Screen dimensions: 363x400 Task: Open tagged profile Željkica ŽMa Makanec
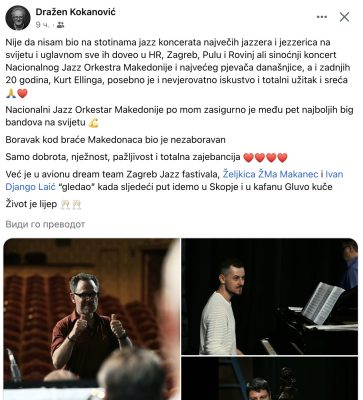click(x=270, y=174)
